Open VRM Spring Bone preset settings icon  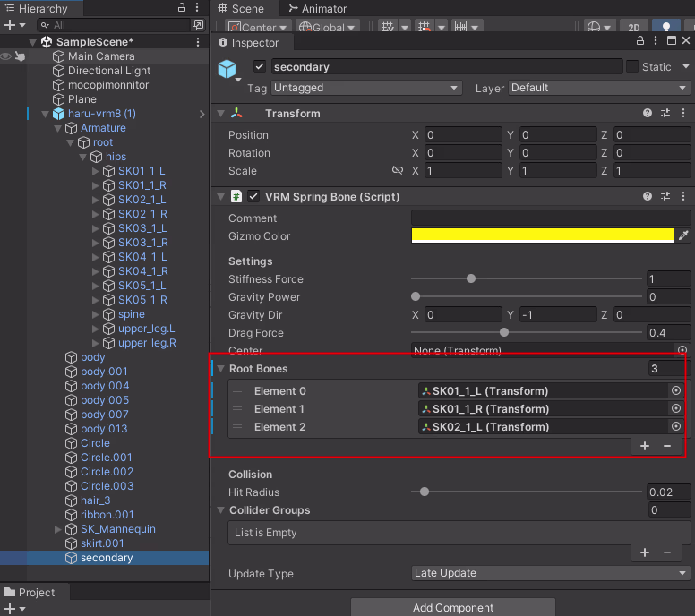[665, 196]
